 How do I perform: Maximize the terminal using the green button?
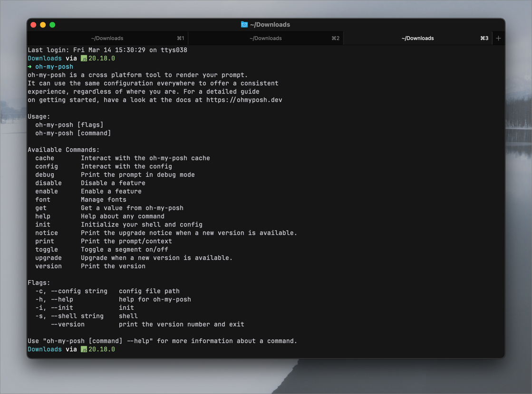52,25
